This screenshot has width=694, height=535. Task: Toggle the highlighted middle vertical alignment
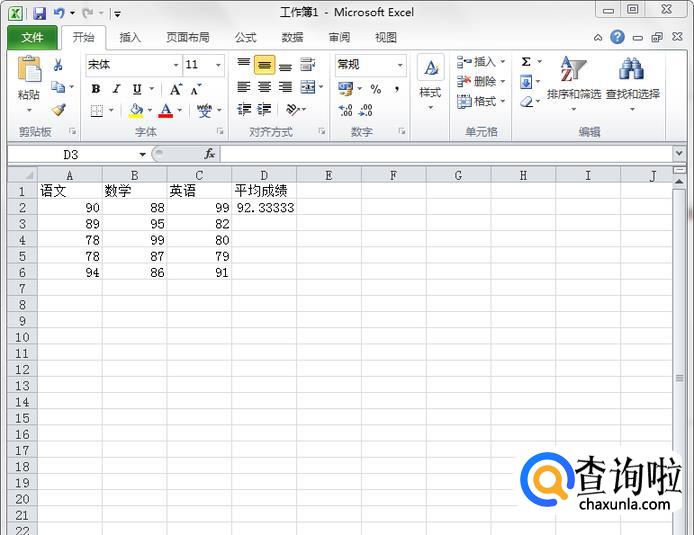coord(264,65)
